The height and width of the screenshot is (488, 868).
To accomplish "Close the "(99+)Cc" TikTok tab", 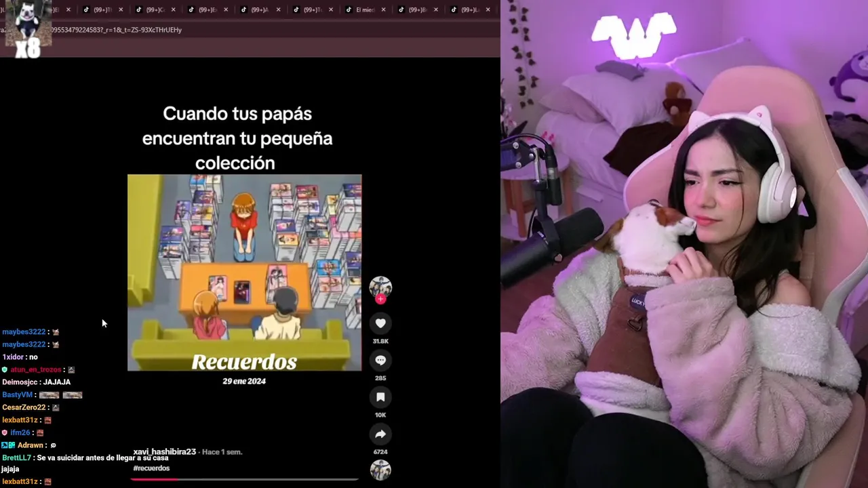I will 173,10.
